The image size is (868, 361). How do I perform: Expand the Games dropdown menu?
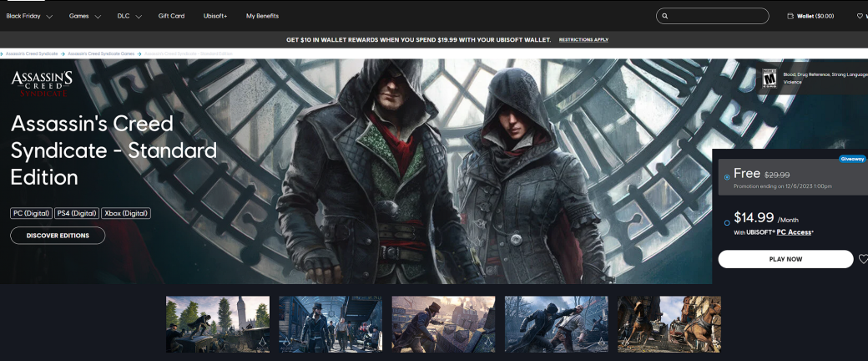click(84, 16)
